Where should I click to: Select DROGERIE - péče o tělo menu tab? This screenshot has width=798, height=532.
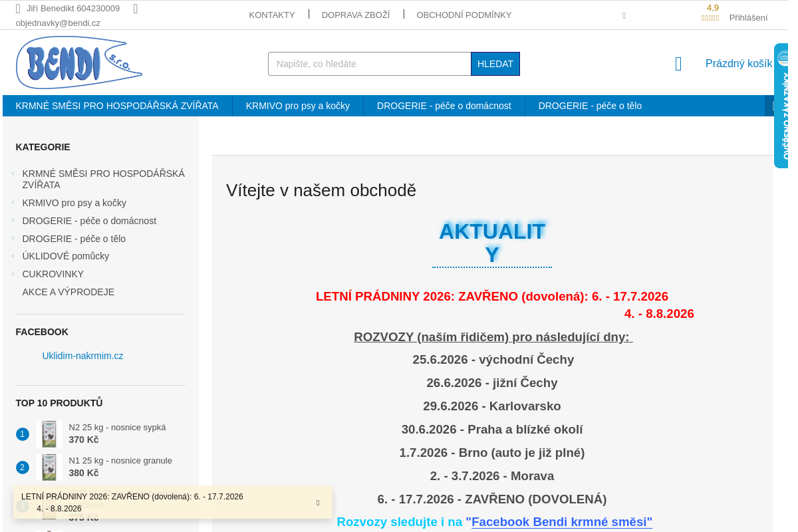590,106
